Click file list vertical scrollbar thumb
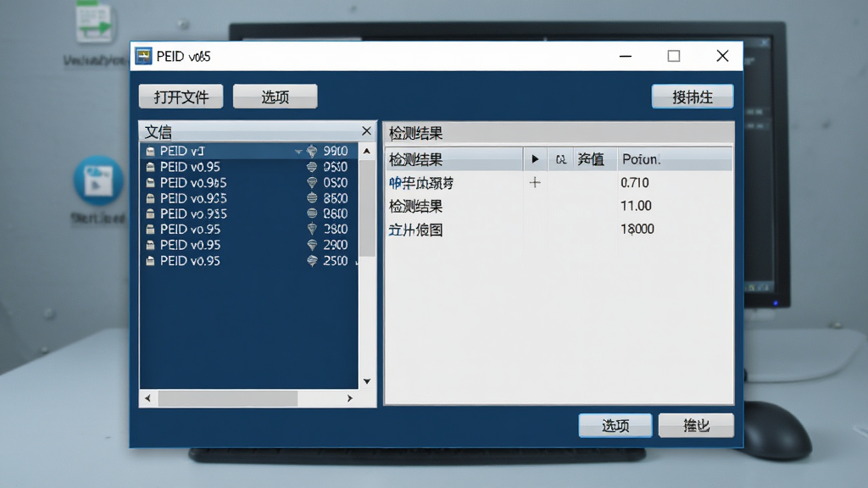This screenshot has height=488, width=868. [x=366, y=208]
